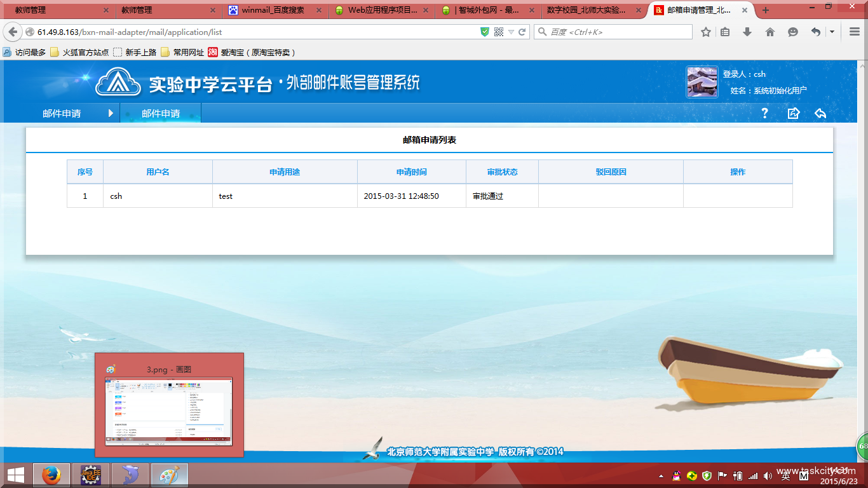
Task: Click the QR code icon in the address bar
Action: pyautogui.click(x=499, y=32)
